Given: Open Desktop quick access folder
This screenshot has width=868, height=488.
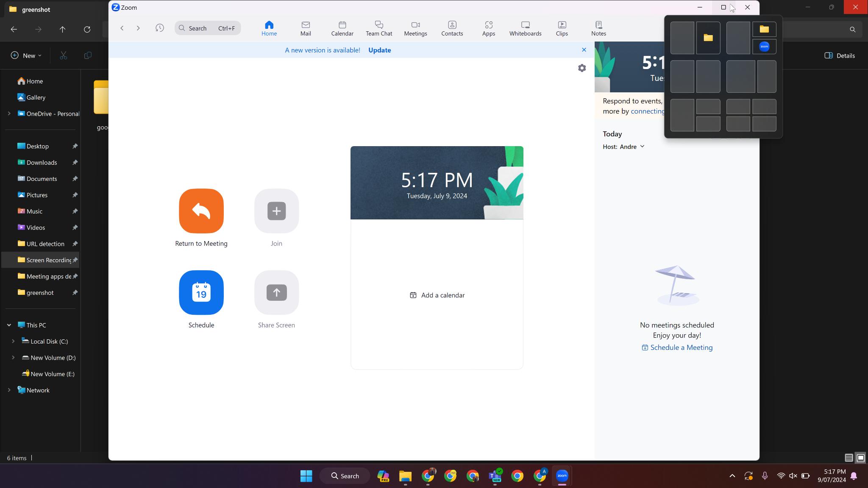Looking at the screenshot, I should pyautogui.click(x=37, y=146).
